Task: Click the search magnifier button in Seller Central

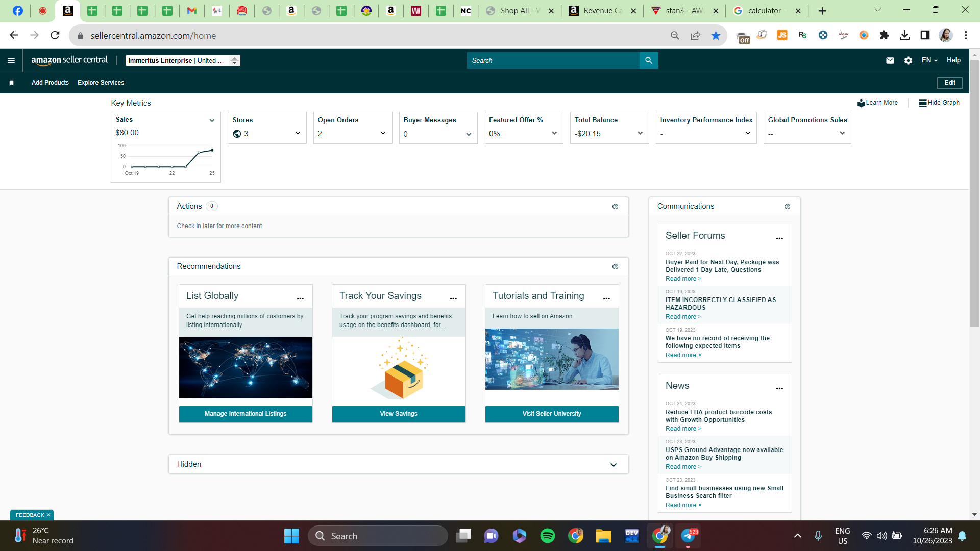Action: click(x=649, y=60)
